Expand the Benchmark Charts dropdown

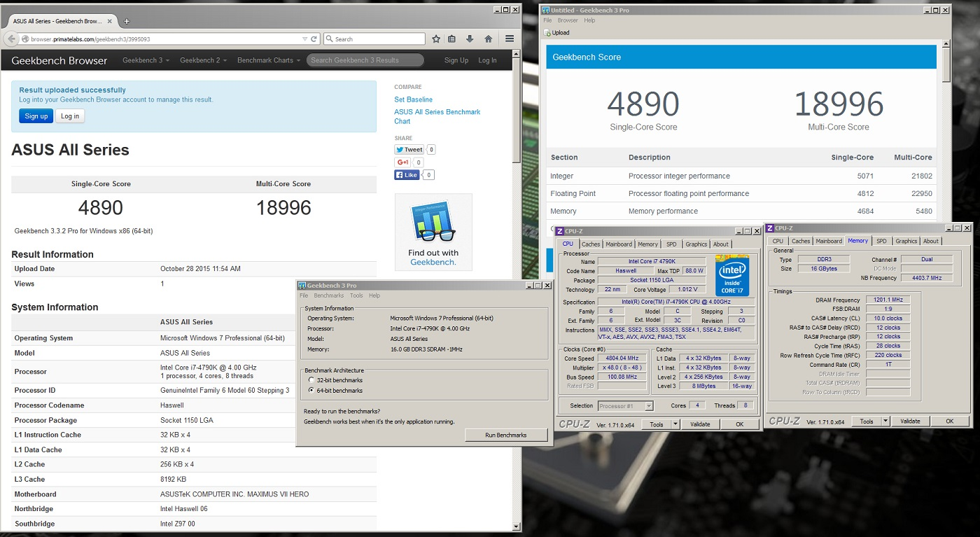(x=268, y=60)
